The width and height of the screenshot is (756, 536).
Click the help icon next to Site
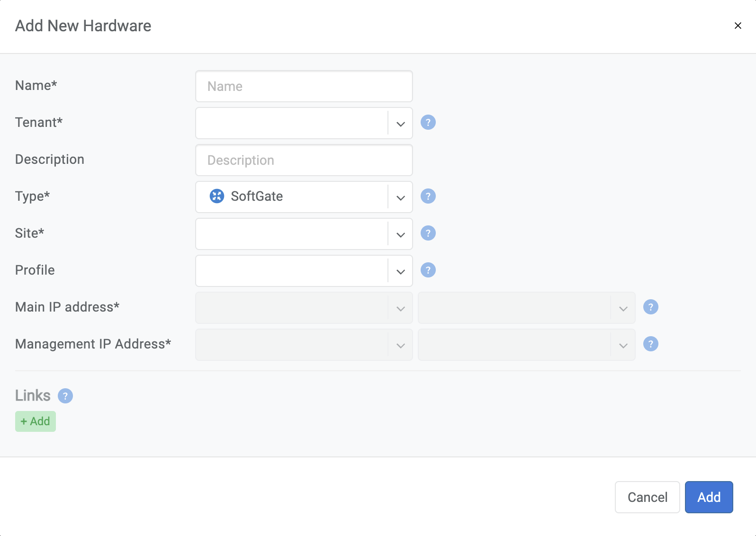[428, 233]
